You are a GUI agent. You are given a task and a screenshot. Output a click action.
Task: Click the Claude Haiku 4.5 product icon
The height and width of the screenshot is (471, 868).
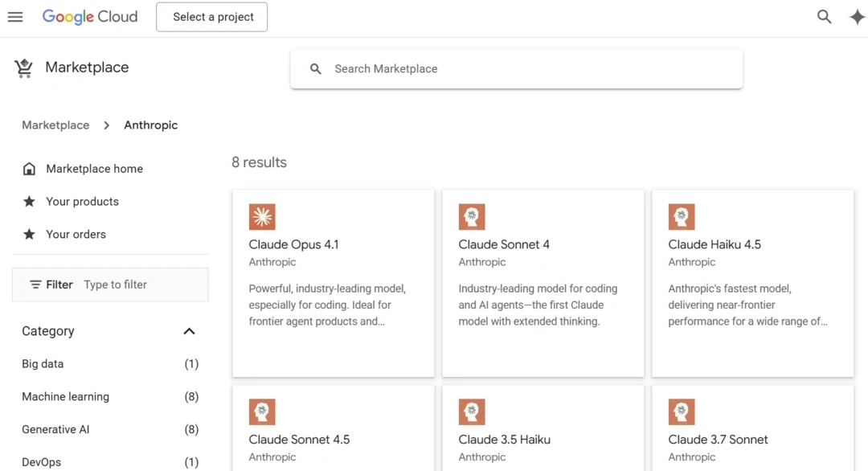coord(682,217)
